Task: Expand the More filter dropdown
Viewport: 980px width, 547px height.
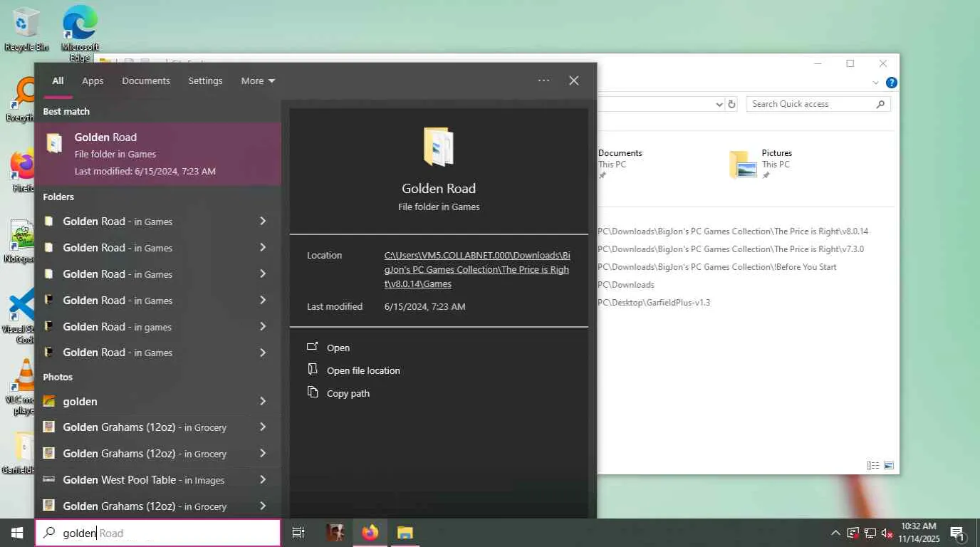Action: pyautogui.click(x=258, y=80)
